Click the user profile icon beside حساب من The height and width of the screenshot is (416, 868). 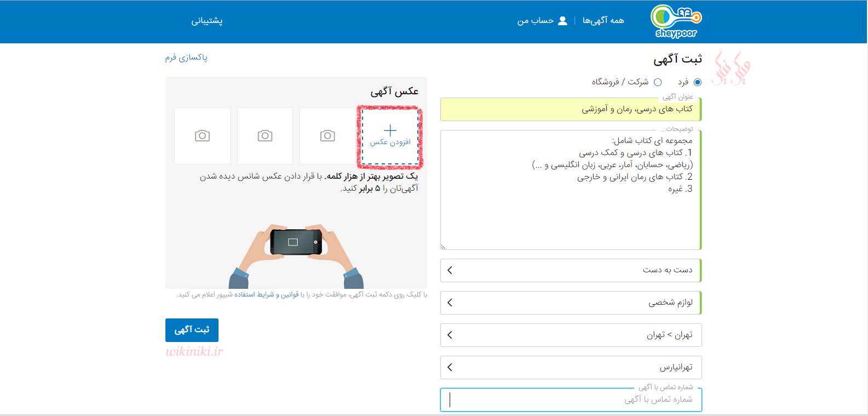562,21
